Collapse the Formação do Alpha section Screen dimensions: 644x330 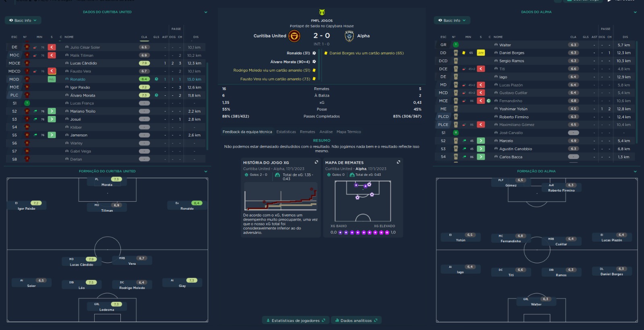point(635,171)
